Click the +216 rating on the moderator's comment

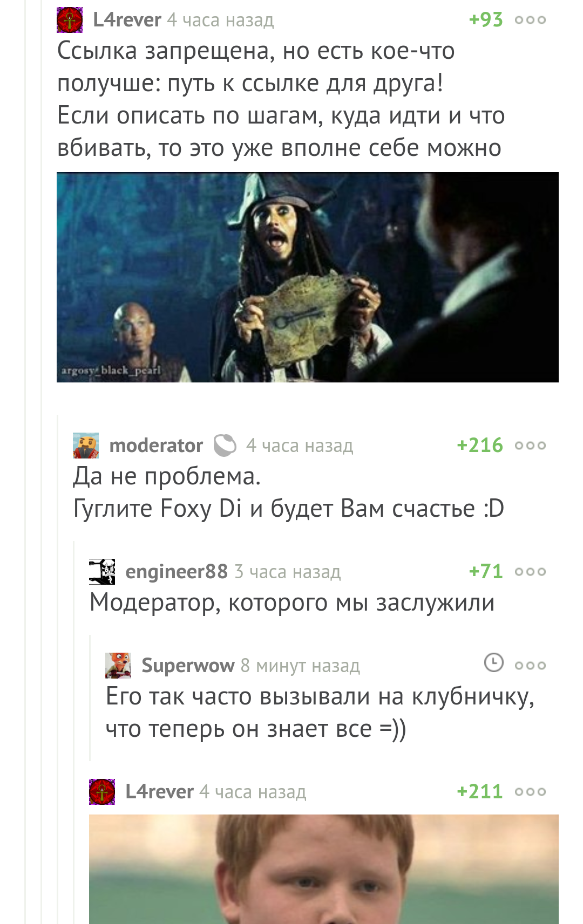(480, 446)
